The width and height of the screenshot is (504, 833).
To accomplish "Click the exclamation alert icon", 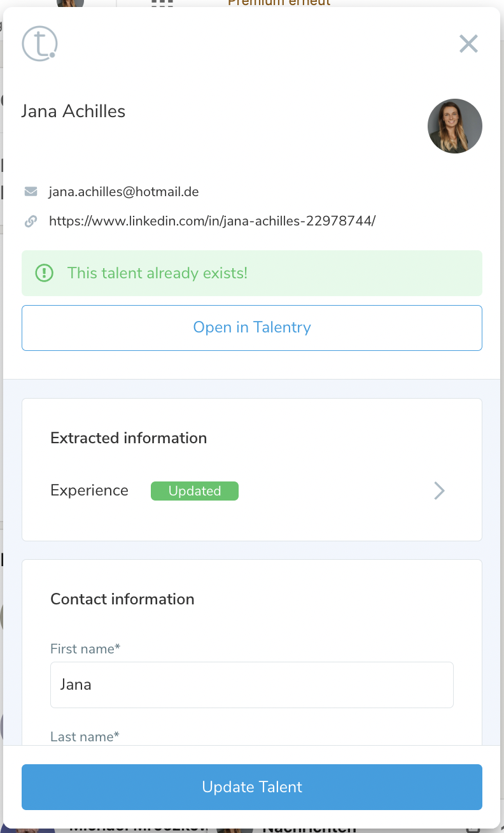I will coord(45,273).
